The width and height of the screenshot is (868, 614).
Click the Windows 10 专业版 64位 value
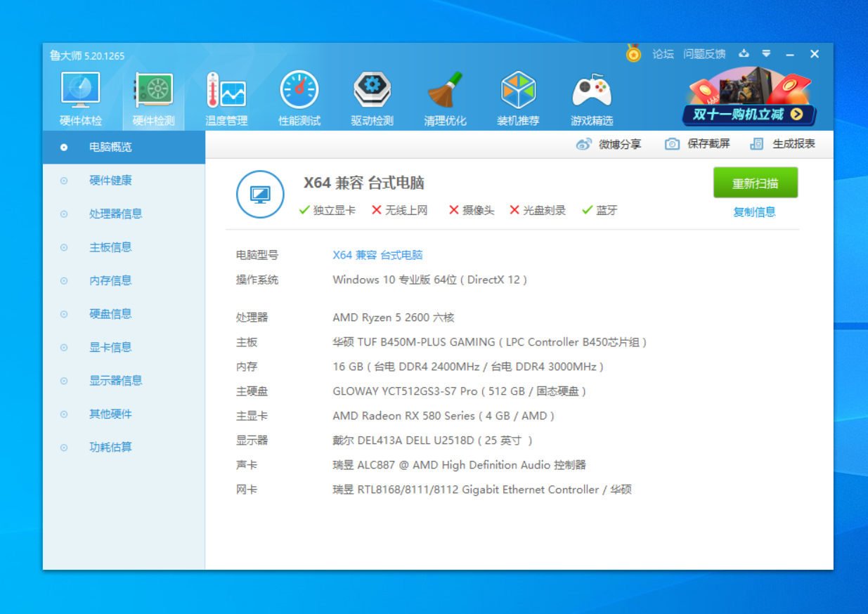pyautogui.click(x=429, y=280)
